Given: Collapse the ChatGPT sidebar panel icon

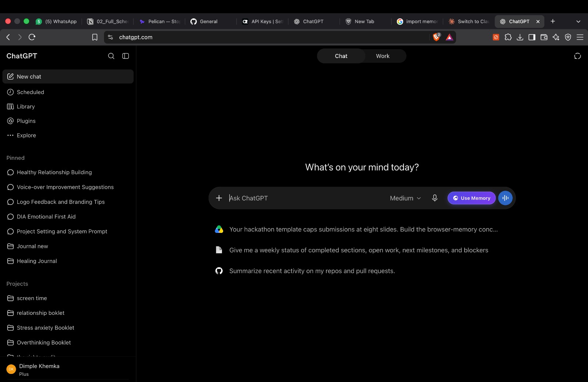Looking at the screenshot, I should coord(126,56).
